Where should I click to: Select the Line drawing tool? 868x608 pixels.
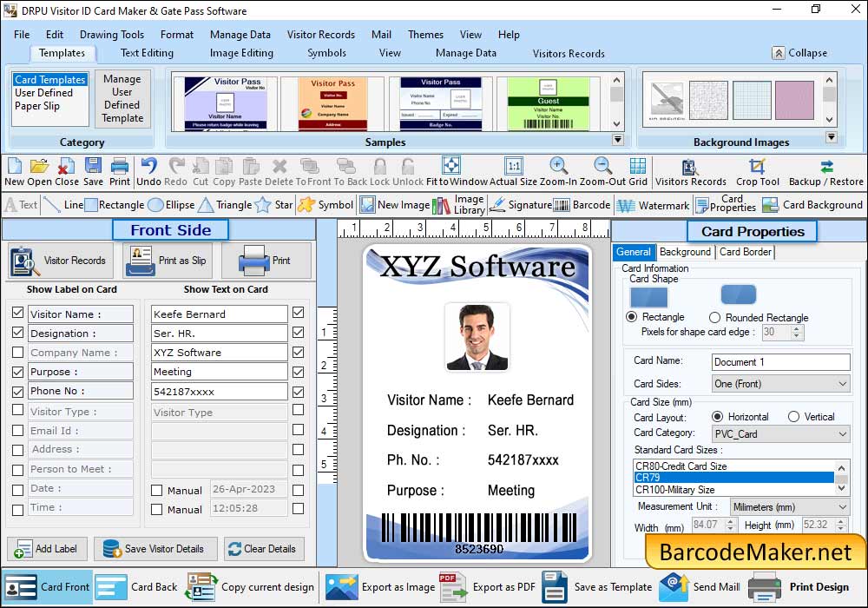(x=63, y=205)
